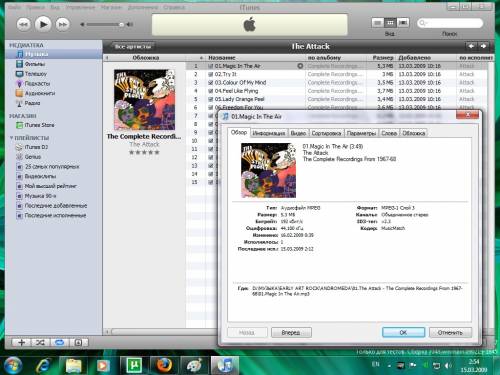Open the Movies library in the sidebar
Viewport: 500px width, 375px height.
coord(34,64)
